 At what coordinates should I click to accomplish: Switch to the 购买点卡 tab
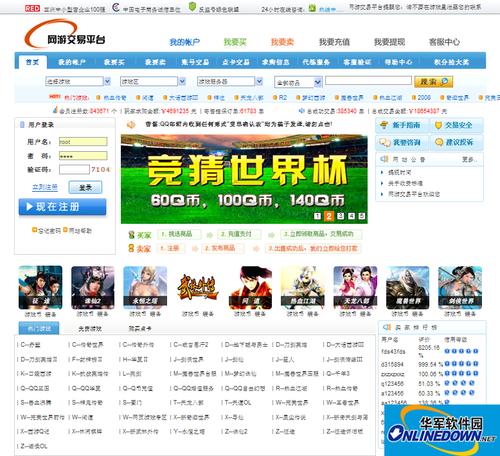pyautogui.click(x=140, y=329)
